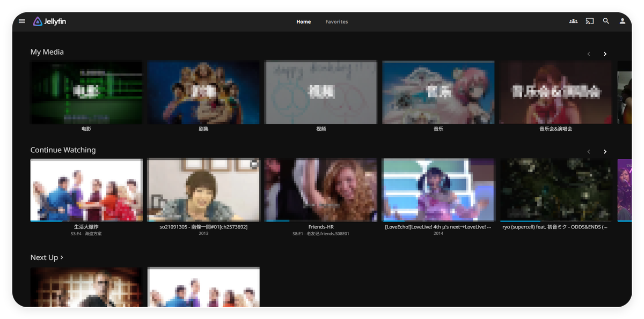Click the ryo (supercell) feat. 初音ミク title
Image resolution: width=644 pixels, height=319 pixels.
(x=556, y=227)
